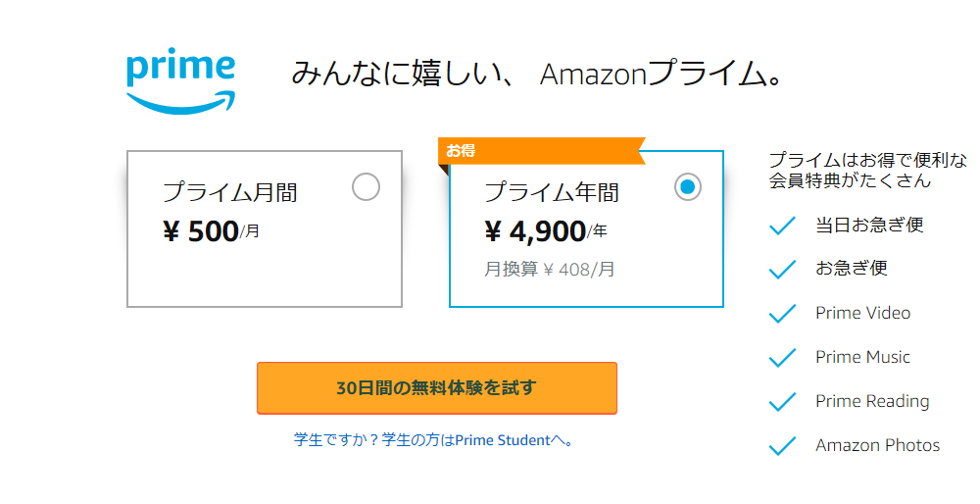
Task: Select the プライム年間 radio button
Action: pos(688,186)
